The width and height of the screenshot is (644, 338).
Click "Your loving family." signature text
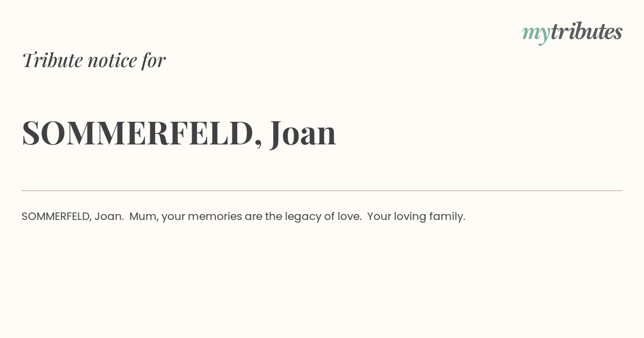[x=416, y=217]
